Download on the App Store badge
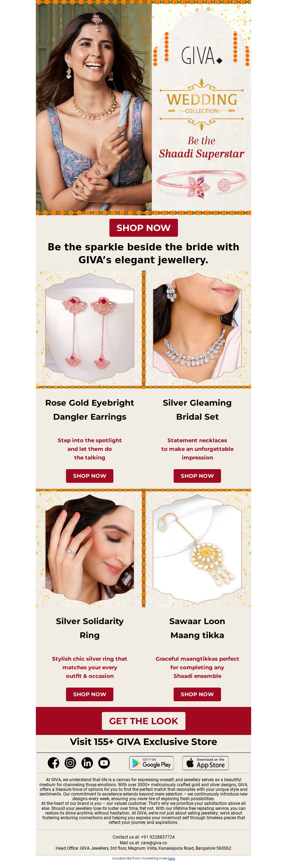 205,763
